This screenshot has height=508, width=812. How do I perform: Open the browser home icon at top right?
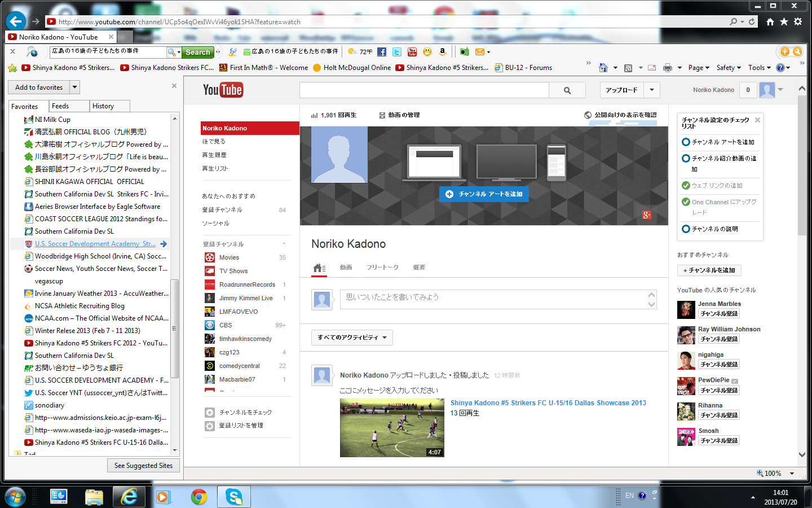click(770, 21)
